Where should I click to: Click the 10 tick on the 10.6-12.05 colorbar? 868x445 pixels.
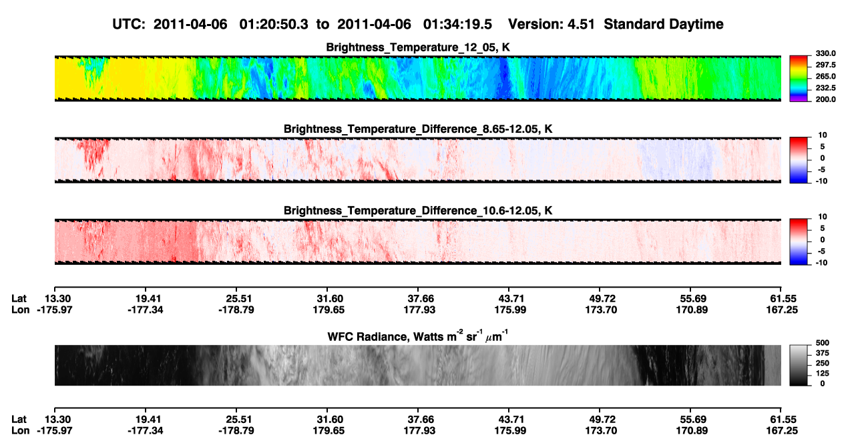point(824,217)
